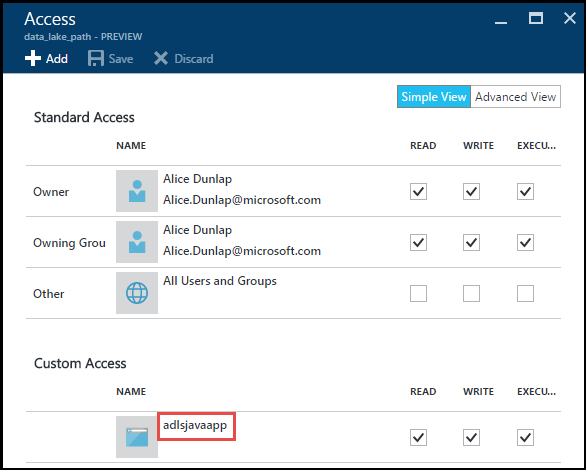Select the Simple View tab

[434, 97]
